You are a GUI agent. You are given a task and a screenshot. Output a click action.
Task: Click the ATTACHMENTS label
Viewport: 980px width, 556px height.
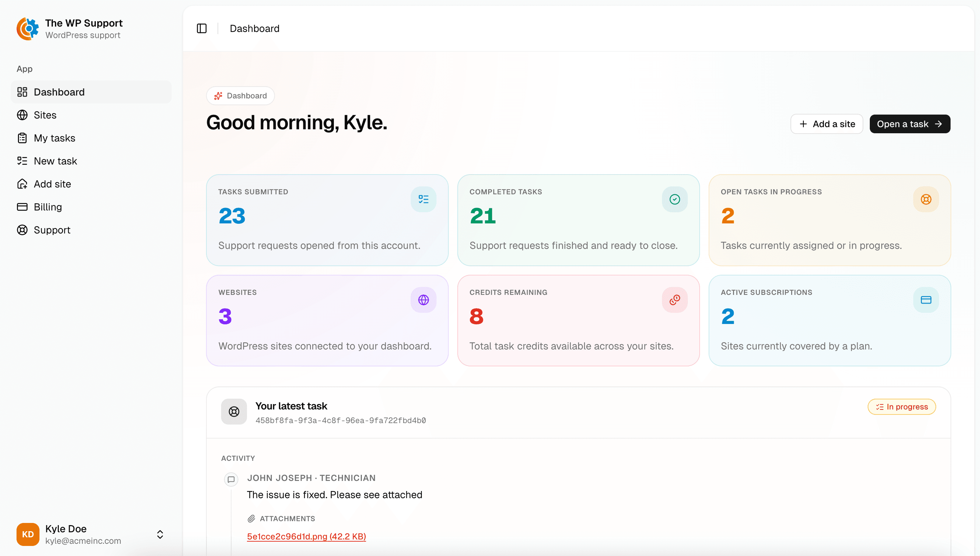pos(288,519)
